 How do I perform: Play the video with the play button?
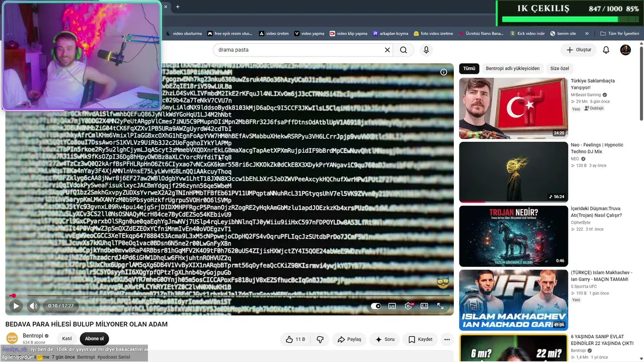(x=16, y=306)
